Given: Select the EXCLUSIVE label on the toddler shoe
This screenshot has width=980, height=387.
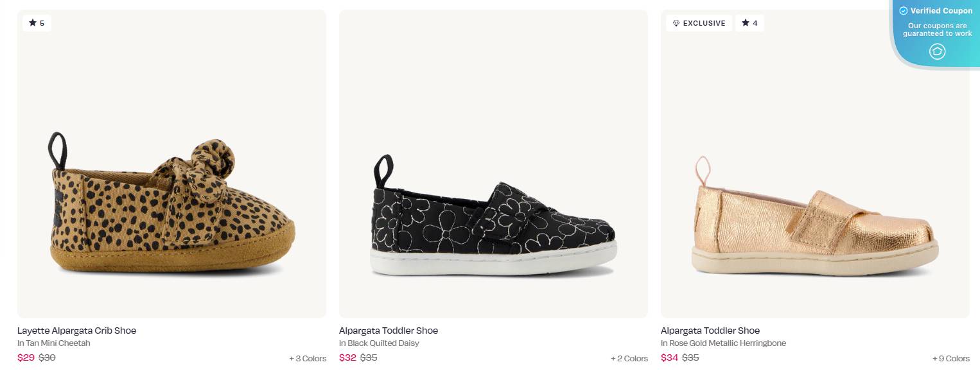Looking at the screenshot, I should (x=699, y=23).
